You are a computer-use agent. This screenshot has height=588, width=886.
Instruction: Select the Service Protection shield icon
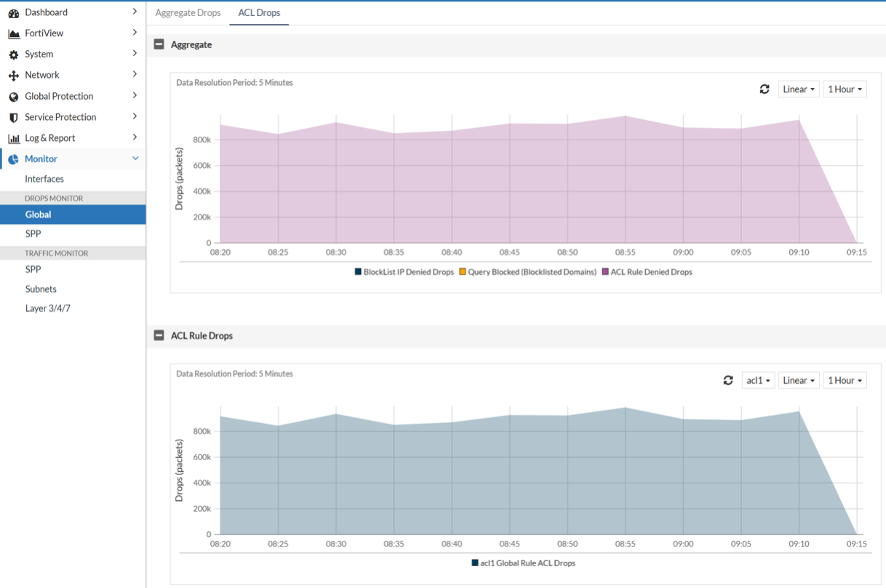(x=12, y=117)
